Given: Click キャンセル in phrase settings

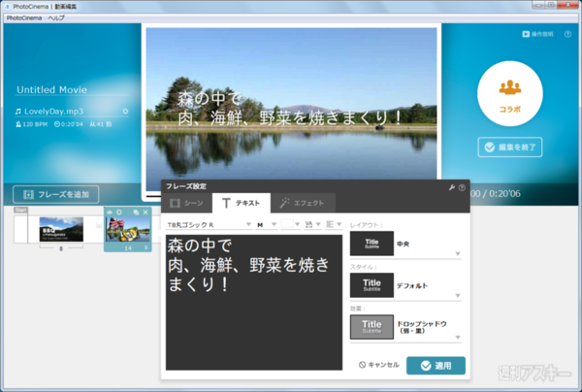Looking at the screenshot, I should (379, 365).
